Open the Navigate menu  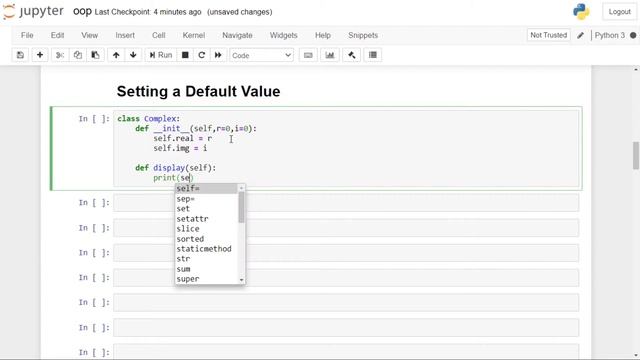[x=237, y=36]
